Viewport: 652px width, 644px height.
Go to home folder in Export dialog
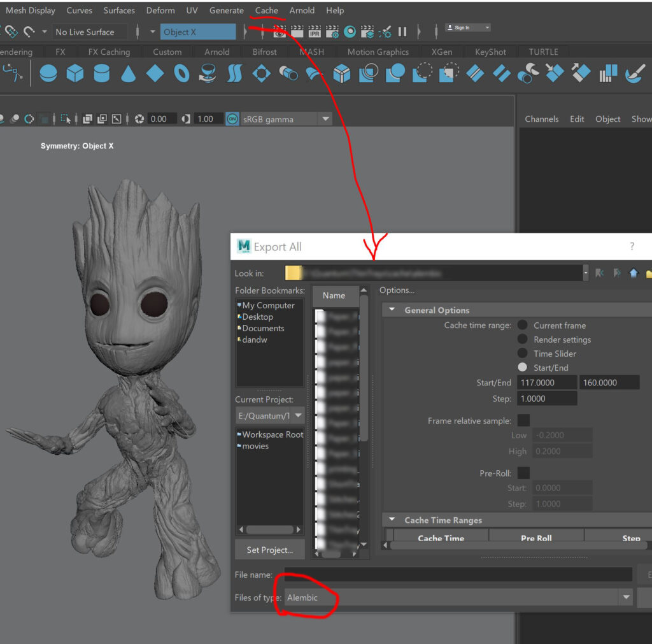click(x=634, y=273)
